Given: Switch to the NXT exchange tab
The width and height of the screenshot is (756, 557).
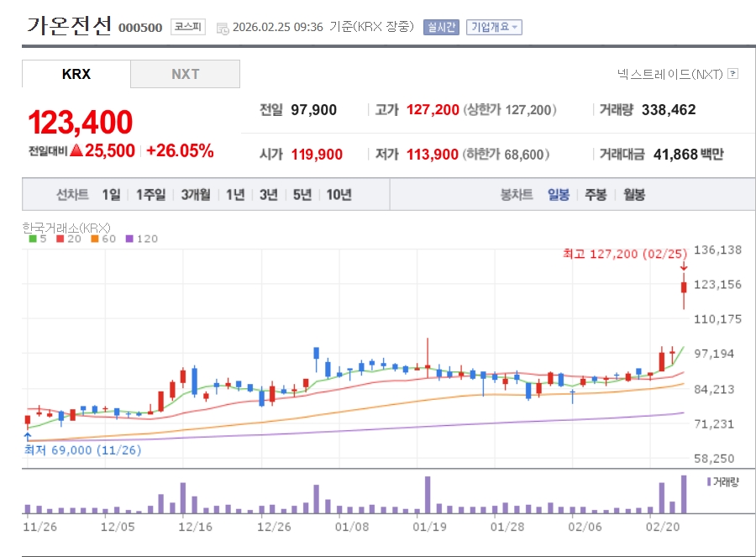Looking at the screenshot, I should click(x=186, y=74).
